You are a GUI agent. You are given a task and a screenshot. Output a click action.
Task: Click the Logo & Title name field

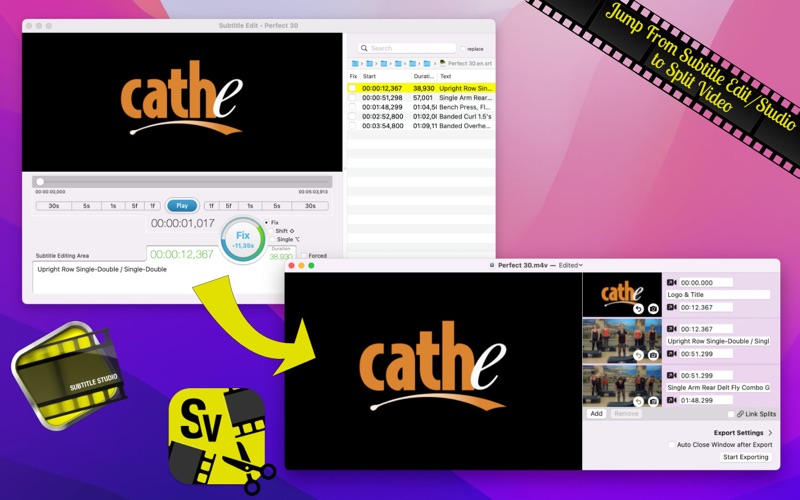pos(718,294)
